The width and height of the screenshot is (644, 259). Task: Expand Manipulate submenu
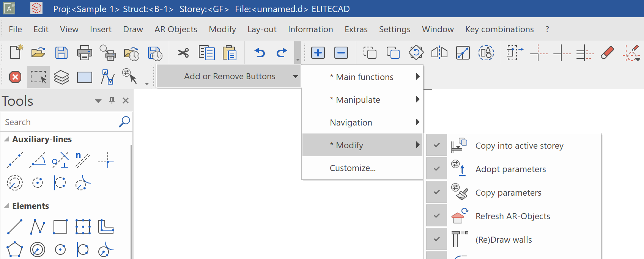(362, 99)
